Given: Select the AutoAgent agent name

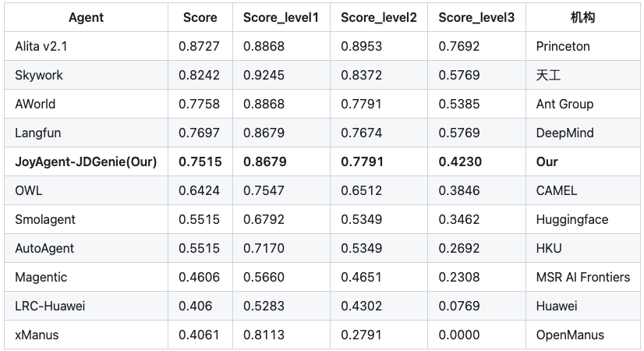Looking at the screenshot, I should tap(44, 248).
